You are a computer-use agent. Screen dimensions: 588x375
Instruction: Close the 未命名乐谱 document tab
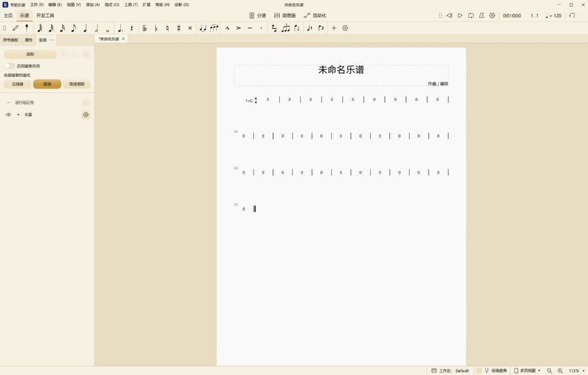tap(123, 39)
